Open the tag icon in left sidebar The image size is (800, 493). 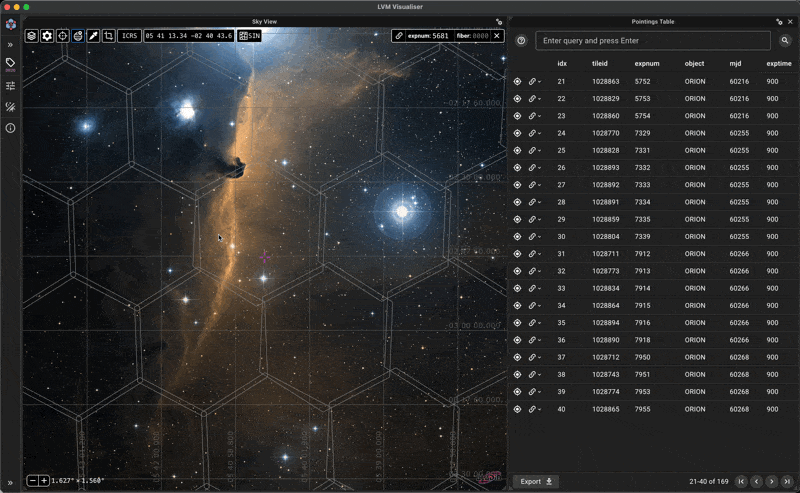pyautogui.click(x=10, y=63)
